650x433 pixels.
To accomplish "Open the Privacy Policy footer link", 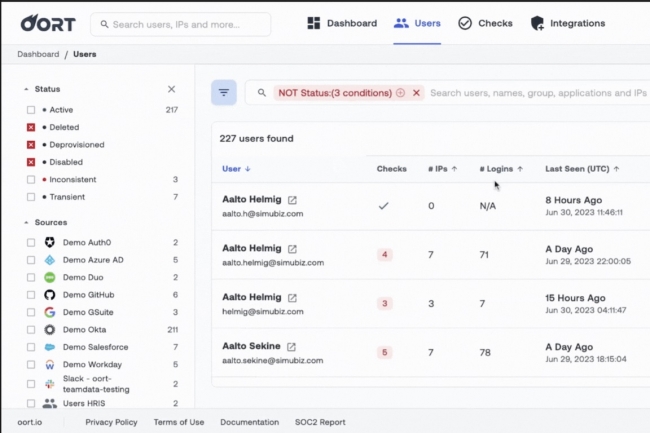I will (x=111, y=422).
